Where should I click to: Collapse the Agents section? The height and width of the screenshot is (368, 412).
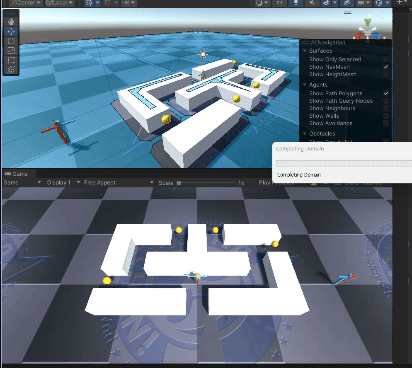point(305,85)
